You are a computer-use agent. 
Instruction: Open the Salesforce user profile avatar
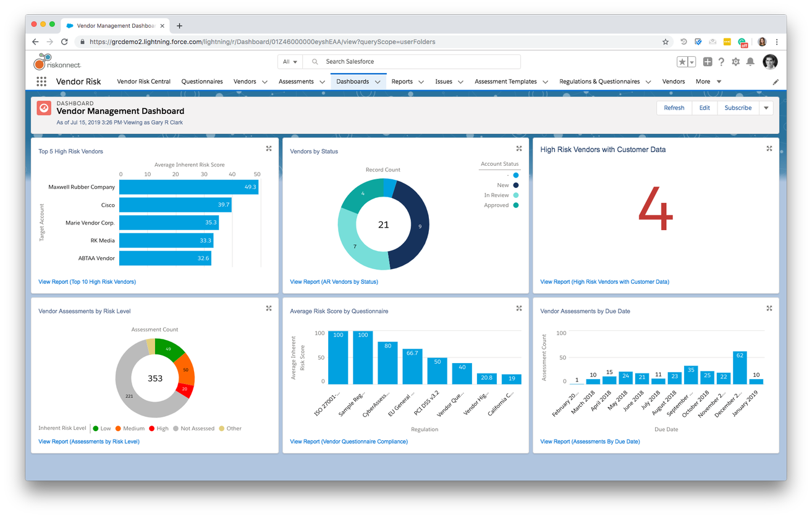pyautogui.click(x=769, y=62)
